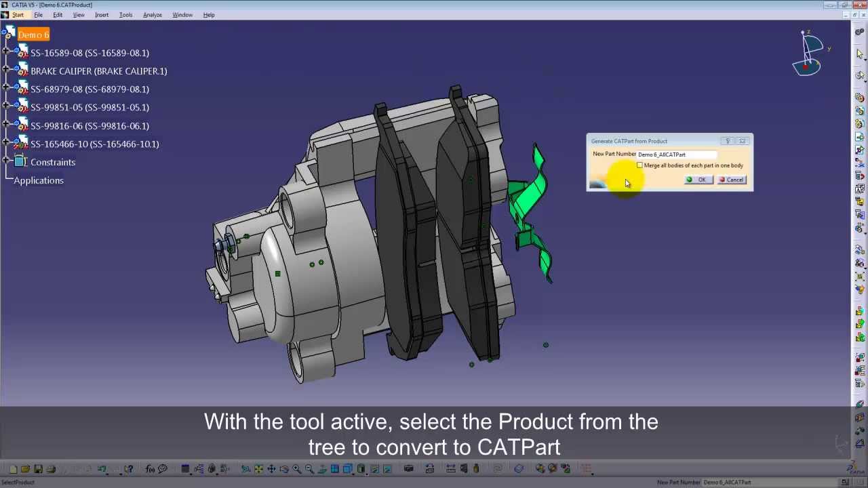Select the Demo 6 root product in tree

point(33,35)
